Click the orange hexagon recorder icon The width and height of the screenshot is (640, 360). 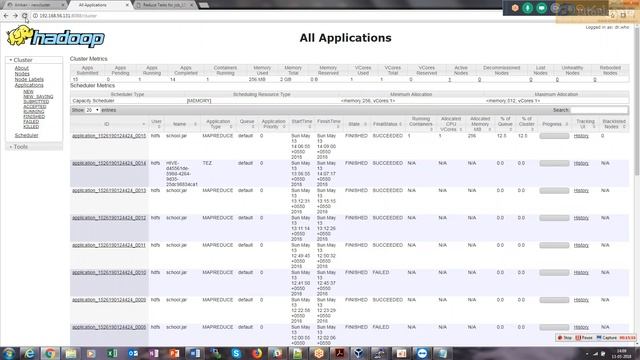(515, 8)
